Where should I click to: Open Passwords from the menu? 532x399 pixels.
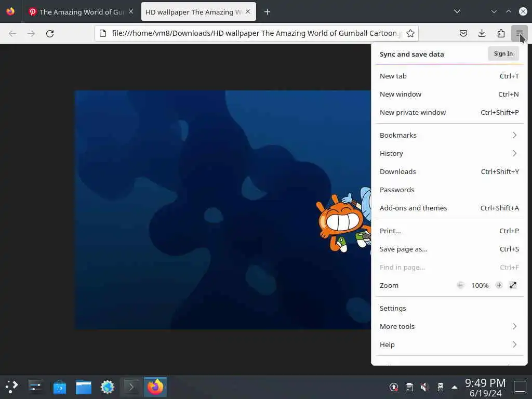pos(449,190)
